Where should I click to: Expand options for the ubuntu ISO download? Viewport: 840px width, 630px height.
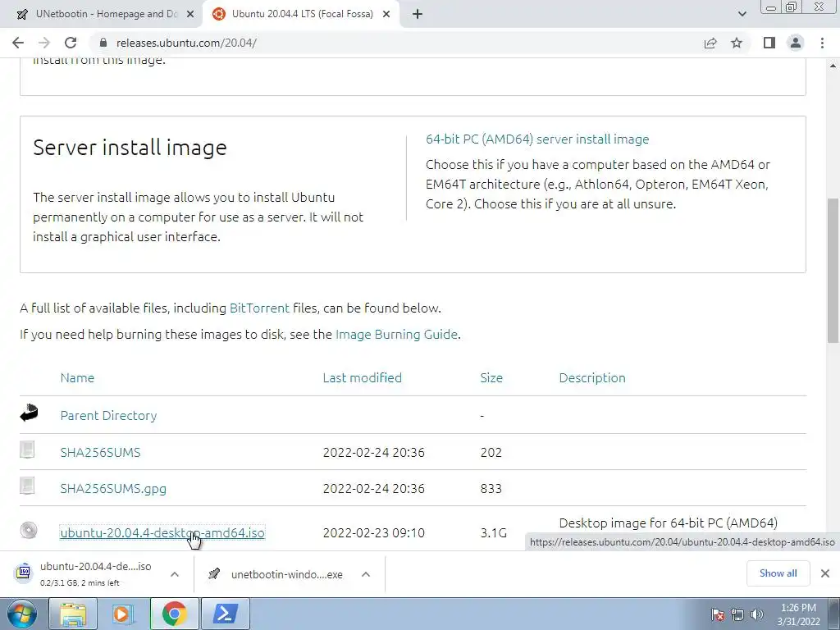click(175, 574)
